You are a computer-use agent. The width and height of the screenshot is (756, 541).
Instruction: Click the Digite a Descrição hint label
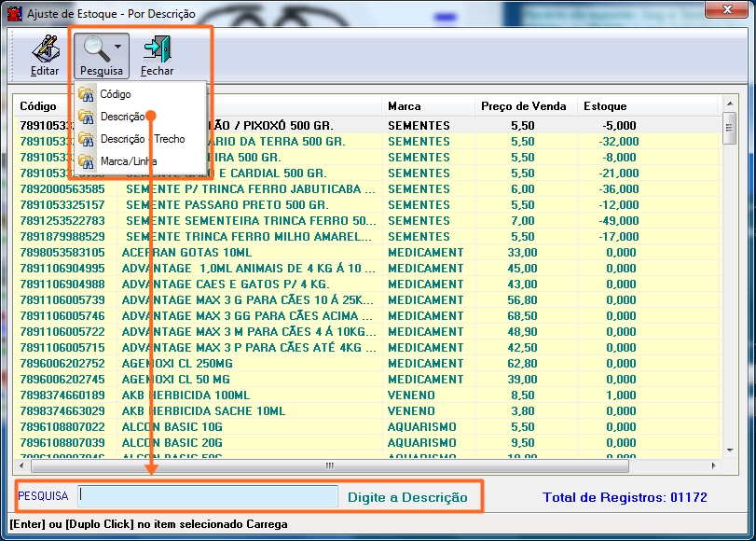pos(407,497)
